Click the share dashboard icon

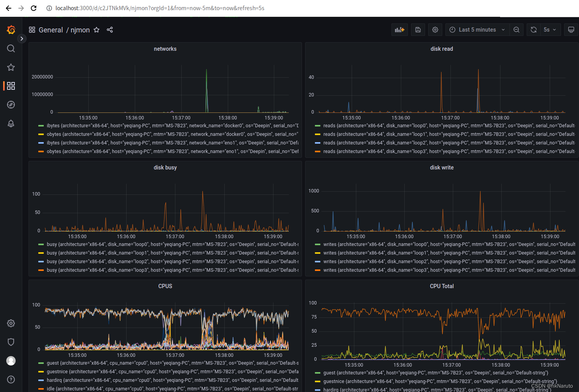(x=110, y=29)
